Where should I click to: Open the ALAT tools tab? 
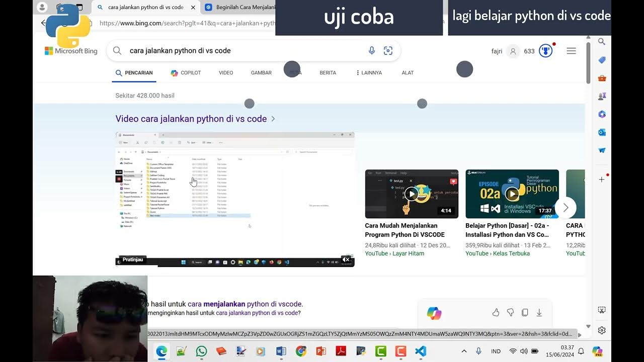point(408,73)
